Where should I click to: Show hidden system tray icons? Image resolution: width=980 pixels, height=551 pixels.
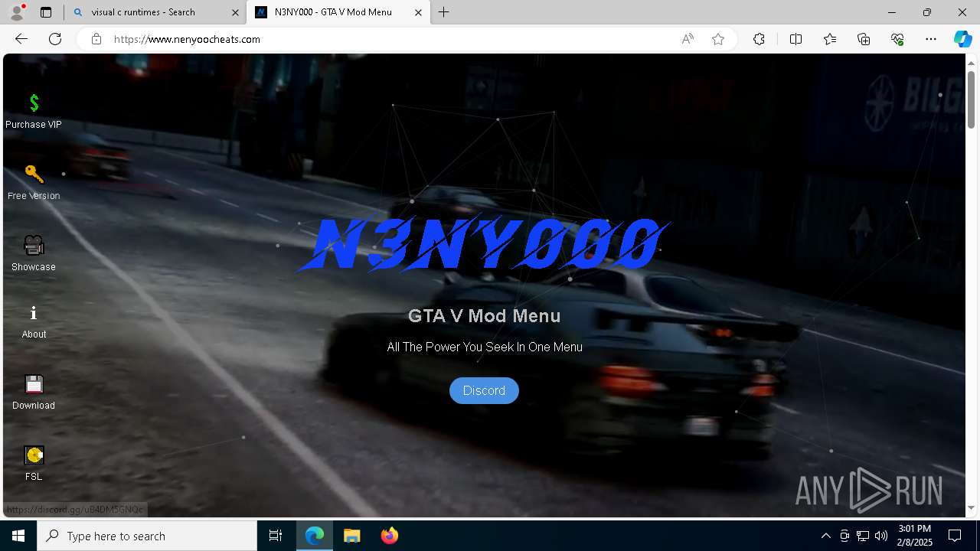coord(825,536)
